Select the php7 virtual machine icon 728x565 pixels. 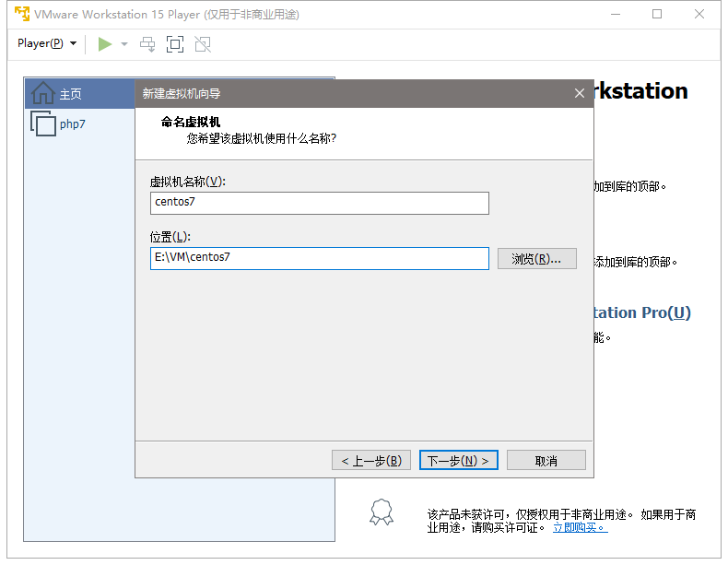pyautogui.click(x=43, y=124)
